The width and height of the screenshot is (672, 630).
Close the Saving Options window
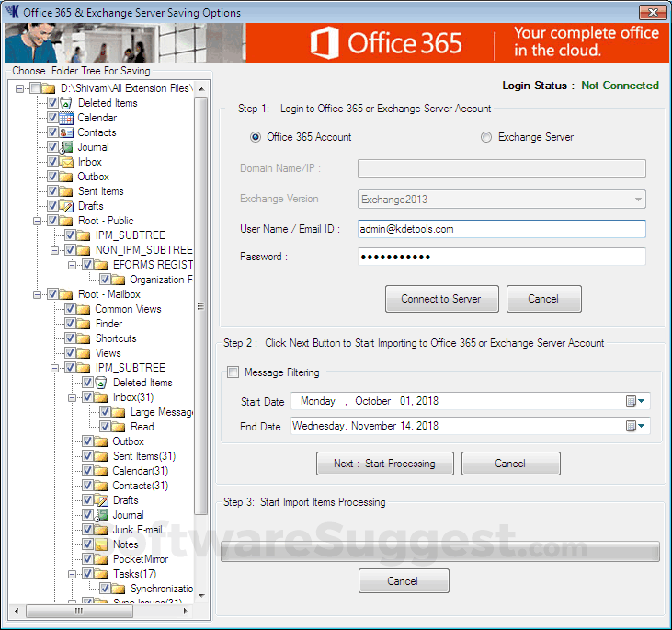pos(653,12)
